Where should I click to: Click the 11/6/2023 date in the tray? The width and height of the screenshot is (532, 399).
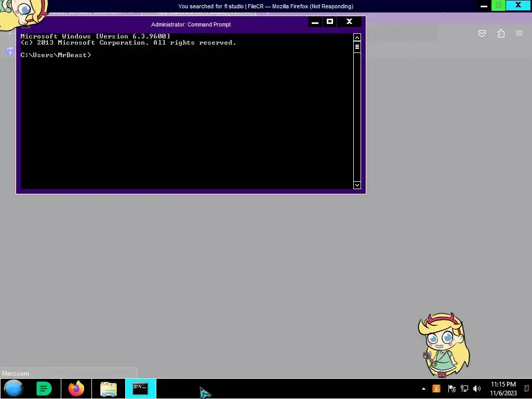503,393
